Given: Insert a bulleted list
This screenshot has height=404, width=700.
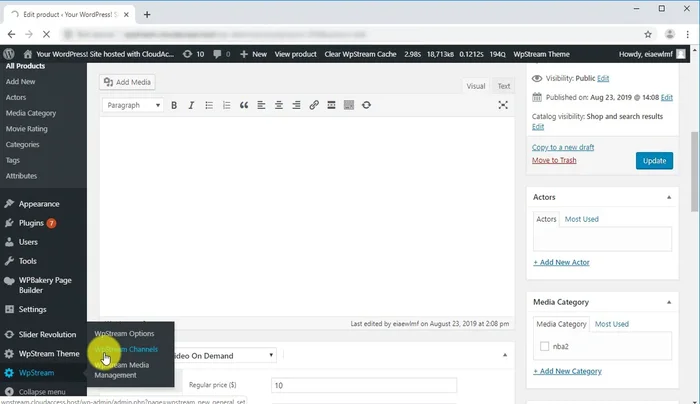Looking at the screenshot, I should [x=208, y=105].
